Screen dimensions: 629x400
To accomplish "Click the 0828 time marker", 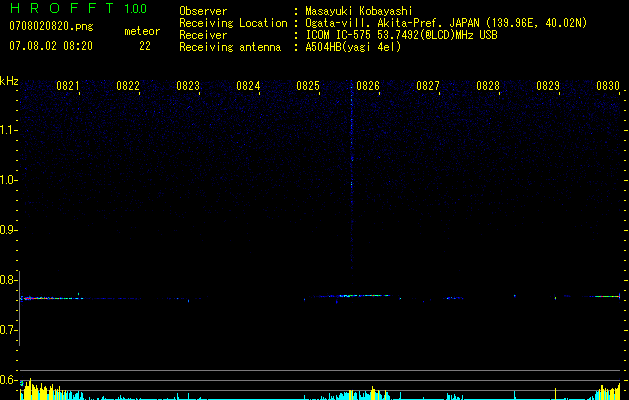I will point(488,86).
